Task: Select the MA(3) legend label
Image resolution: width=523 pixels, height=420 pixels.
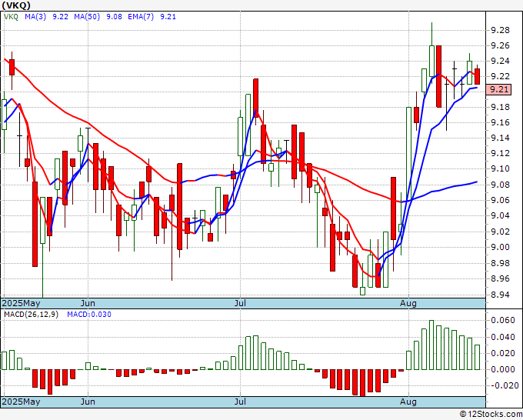Action: pyautogui.click(x=35, y=17)
